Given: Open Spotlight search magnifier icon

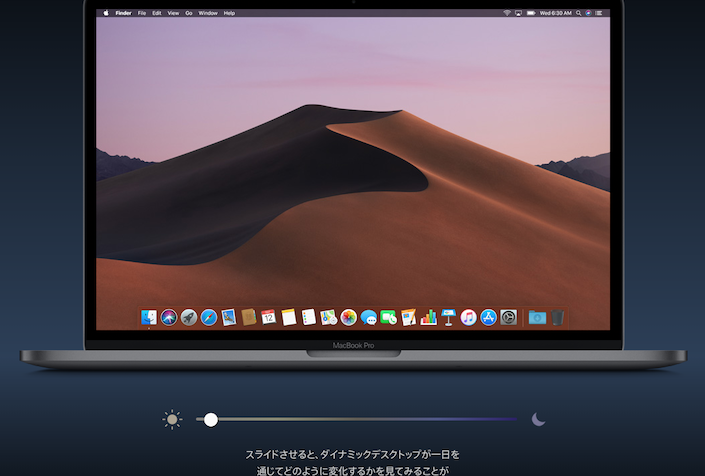Looking at the screenshot, I should (579, 13).
